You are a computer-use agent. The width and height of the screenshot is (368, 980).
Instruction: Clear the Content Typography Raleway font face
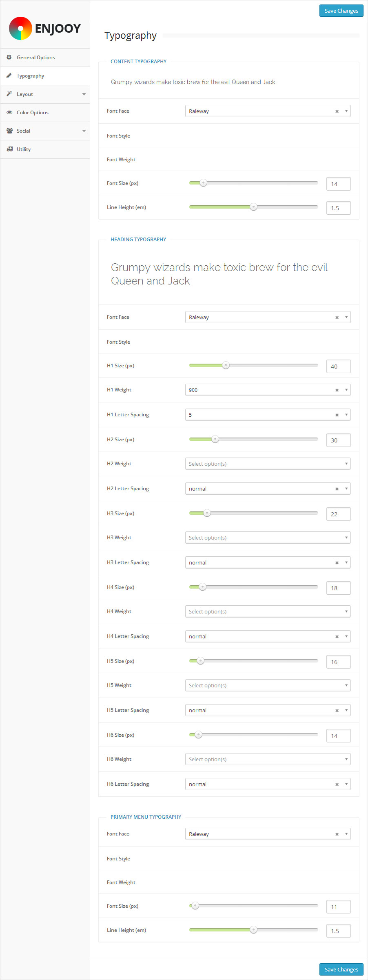click(337, 111)
